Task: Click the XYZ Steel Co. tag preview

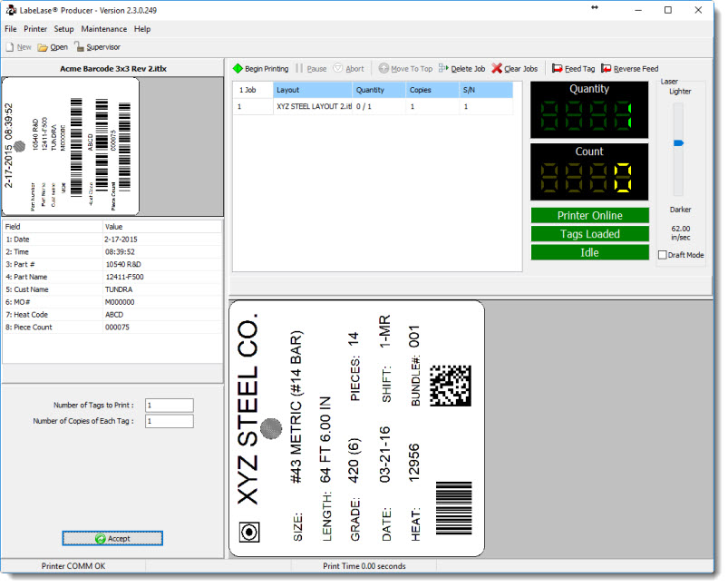Action: 356,428
